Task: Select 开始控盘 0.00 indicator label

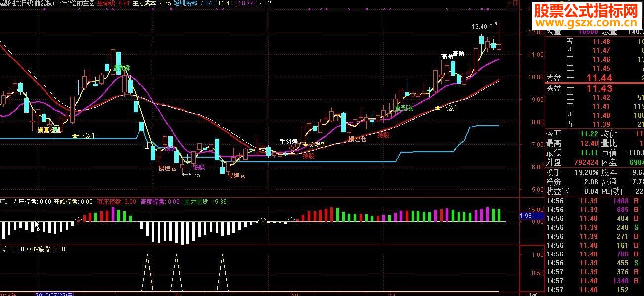Action: click(x=73, y=202)
